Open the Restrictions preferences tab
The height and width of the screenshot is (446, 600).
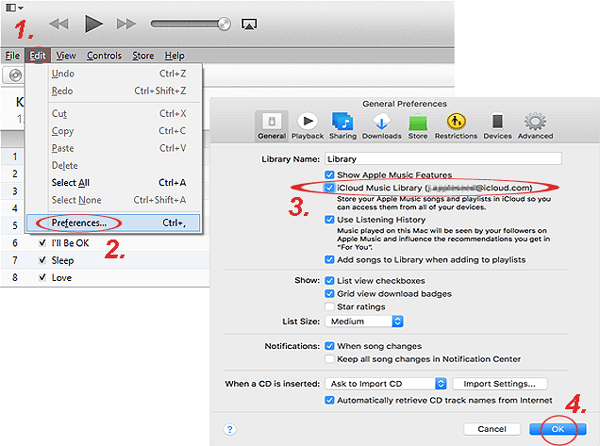(456, 126)
